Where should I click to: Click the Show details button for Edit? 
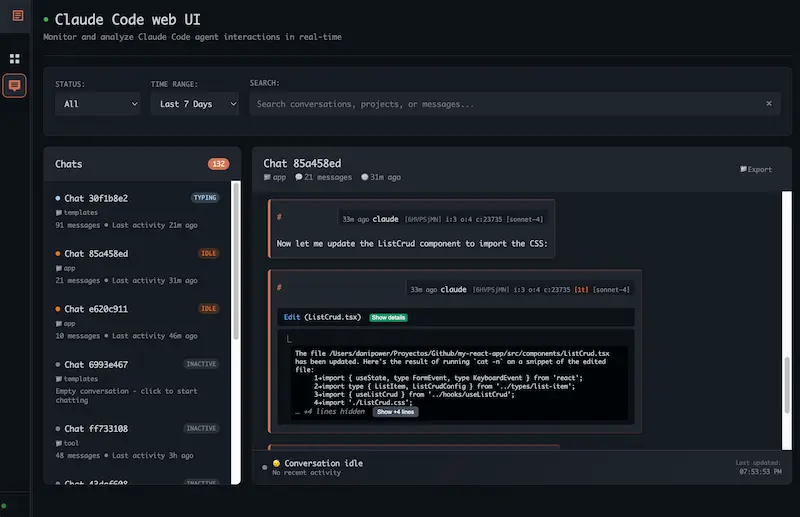(388, 317)
